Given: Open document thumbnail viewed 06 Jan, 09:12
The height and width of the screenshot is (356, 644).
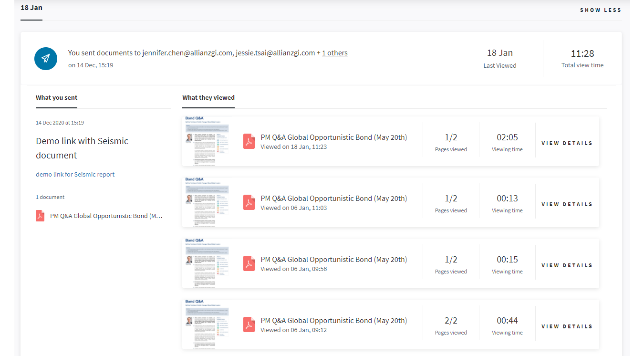Looking at the screenshot, I should (x=207, y=325).
